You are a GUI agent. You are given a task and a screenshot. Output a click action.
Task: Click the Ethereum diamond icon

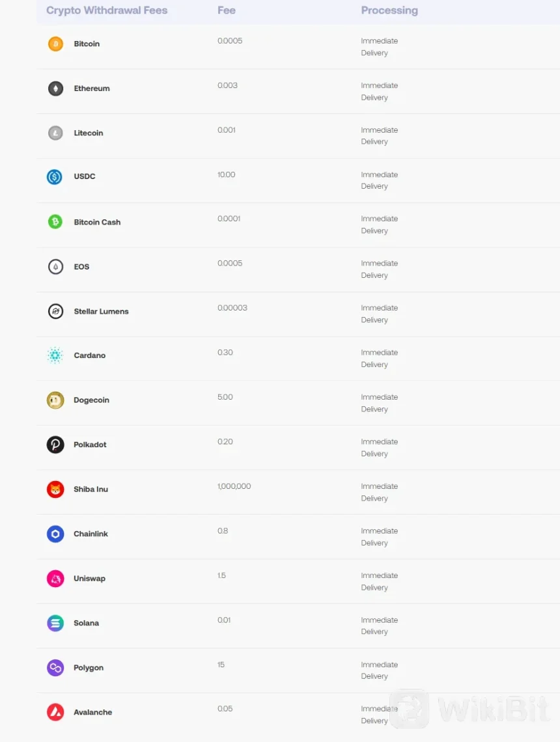(55, 89)
